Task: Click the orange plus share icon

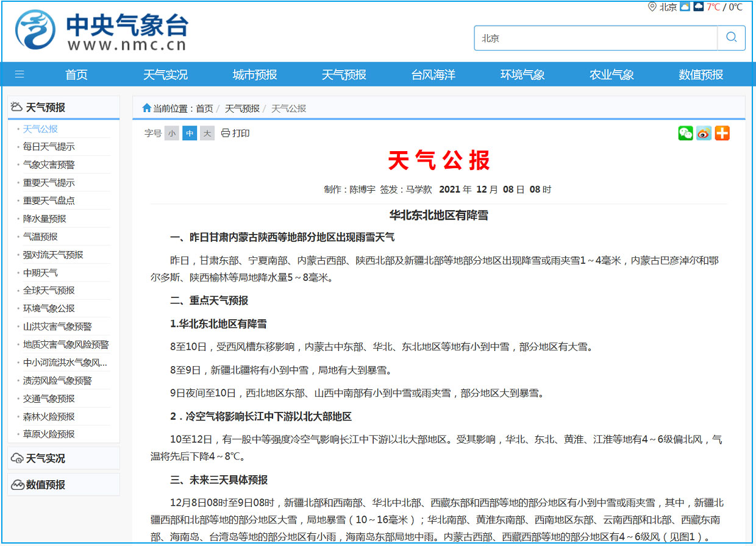Action: 722,133
